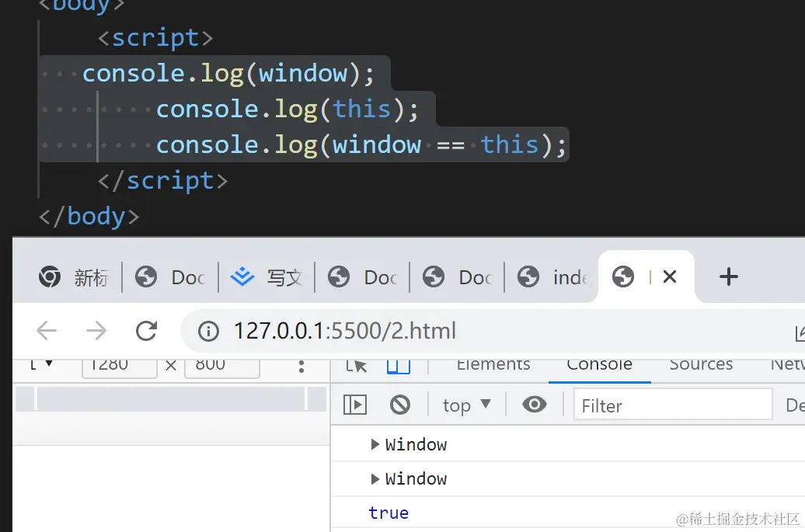
Task: Switch to the first Doc browser tab
Action: point(170,277)
